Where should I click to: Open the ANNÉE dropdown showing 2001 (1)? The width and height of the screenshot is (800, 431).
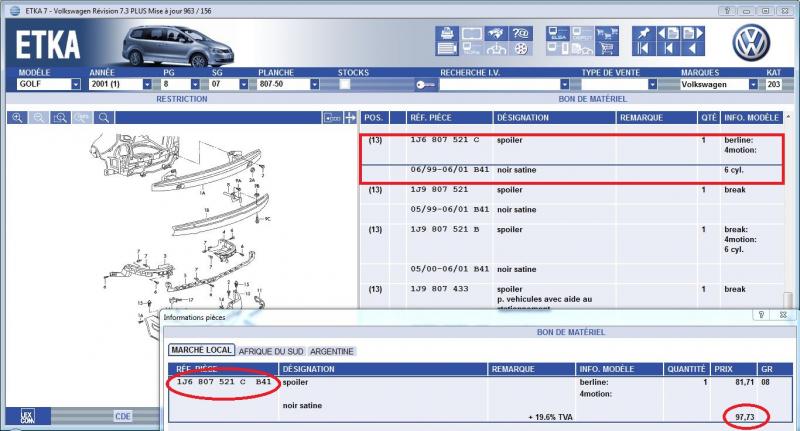tap(147, 84)
